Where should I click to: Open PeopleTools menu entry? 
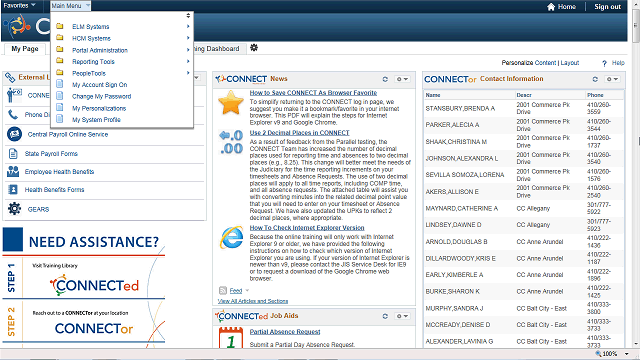89,73
